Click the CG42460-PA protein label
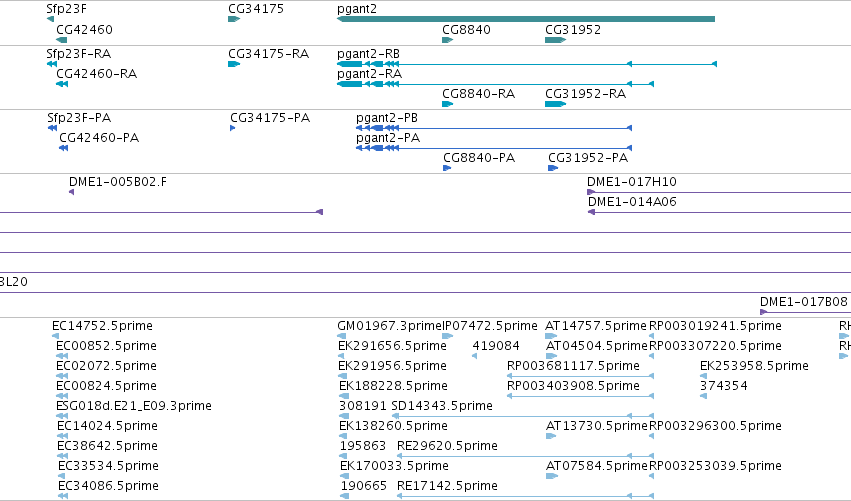The height and width of the screenshot is (501, 851). pyautogui.click(x=99, y=138)
